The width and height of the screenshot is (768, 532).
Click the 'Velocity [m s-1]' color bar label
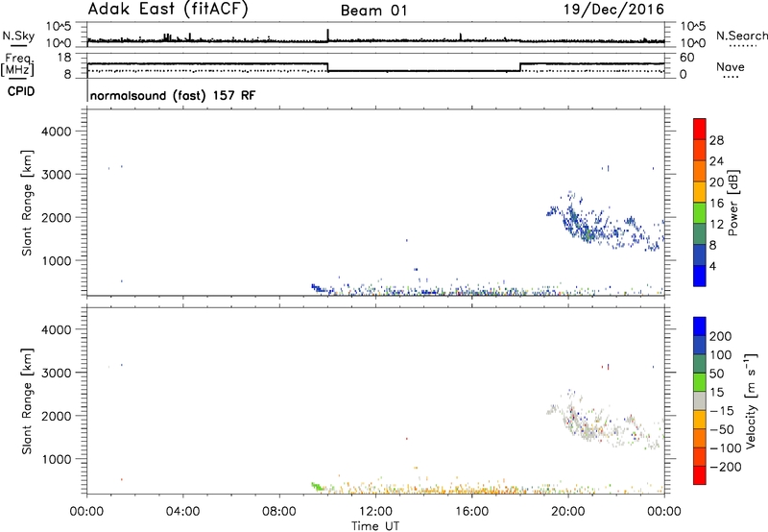[x=751, y=400]
